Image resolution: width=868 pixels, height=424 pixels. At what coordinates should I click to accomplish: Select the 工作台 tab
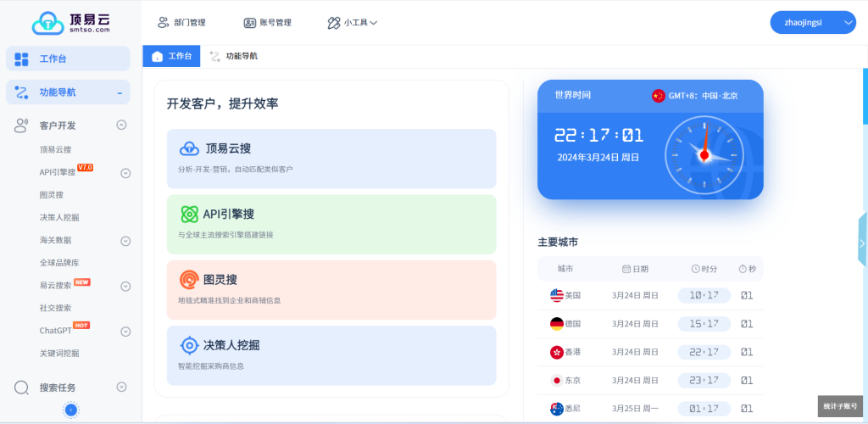[x=172, y=56]
